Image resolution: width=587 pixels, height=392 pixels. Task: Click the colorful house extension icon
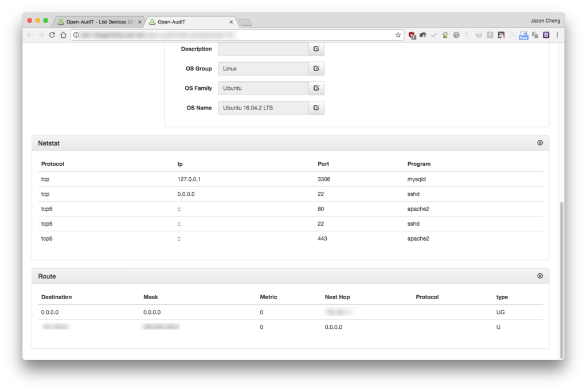coord(445,35)
